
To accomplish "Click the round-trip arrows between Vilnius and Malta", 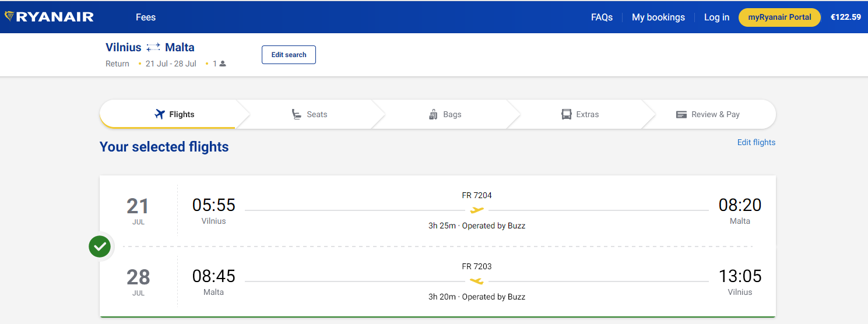I will coord(153,48).
